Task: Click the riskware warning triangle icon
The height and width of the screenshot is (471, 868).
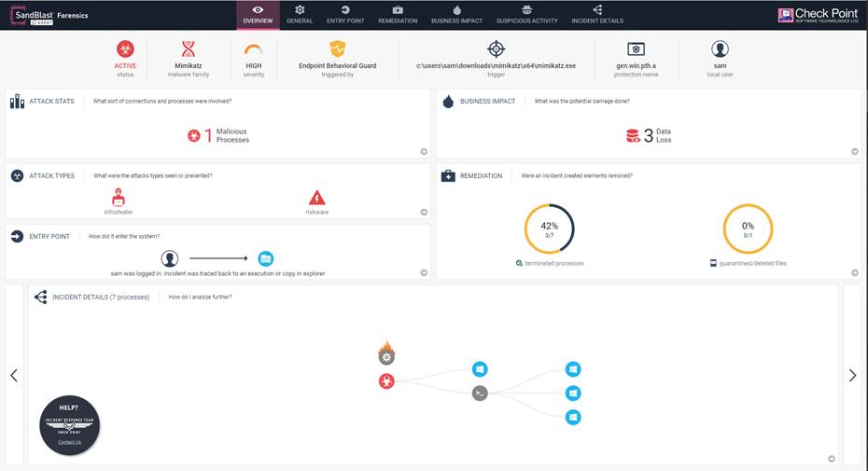Action: pyautogui.click(x=317, y=198)
